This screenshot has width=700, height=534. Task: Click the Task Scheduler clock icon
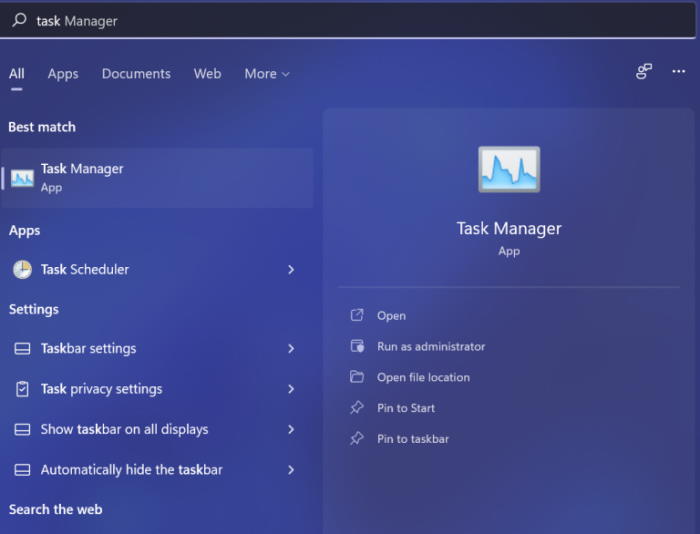pos(22,270)
